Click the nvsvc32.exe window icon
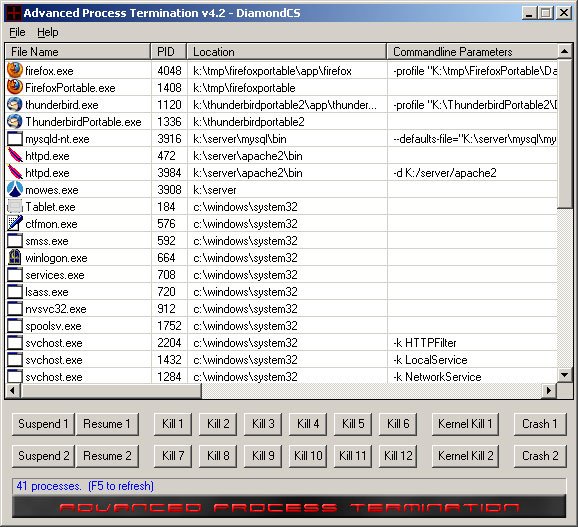 click(15, 308)
